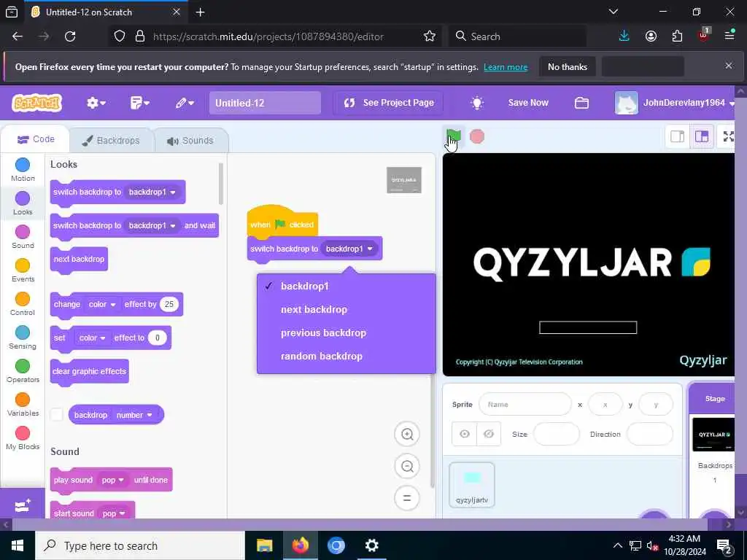Click the green flag to run project

(454, 136)
